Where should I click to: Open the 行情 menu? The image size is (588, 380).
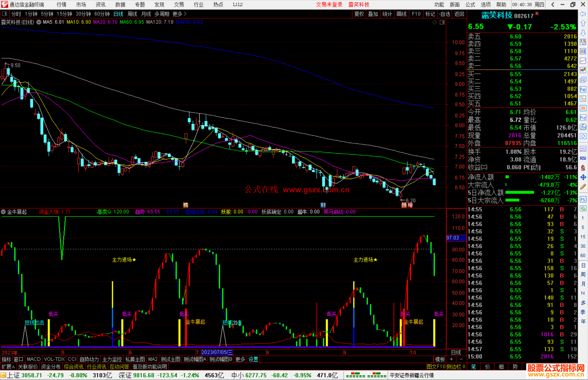tap(61, 5)
